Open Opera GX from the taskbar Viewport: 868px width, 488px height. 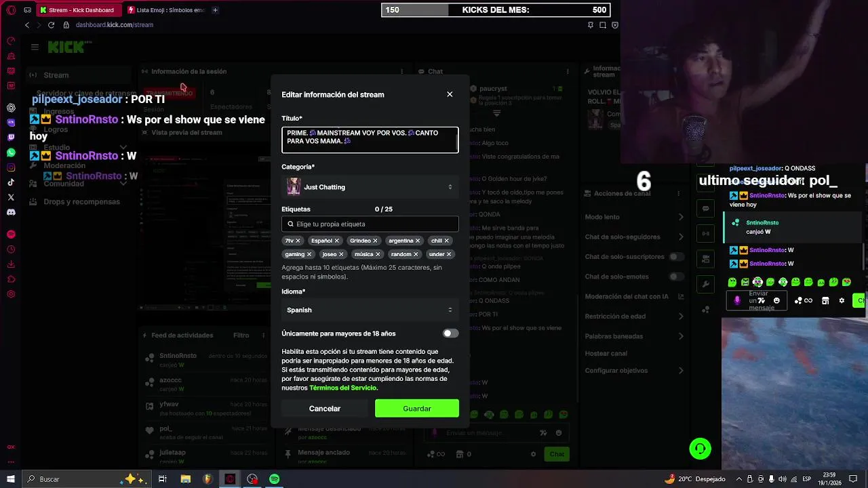click(230, 479)
